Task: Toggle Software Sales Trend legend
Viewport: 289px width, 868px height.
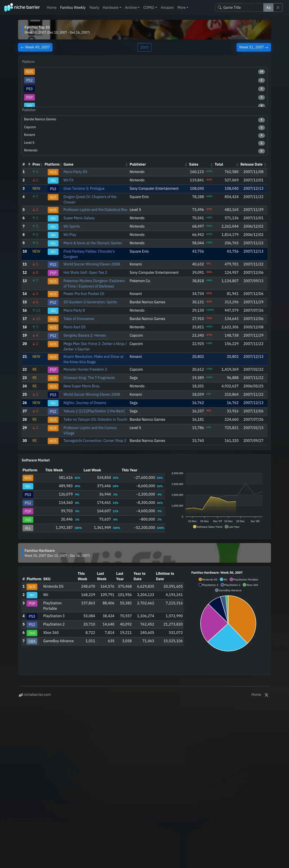Action: (x=208, y=527)
